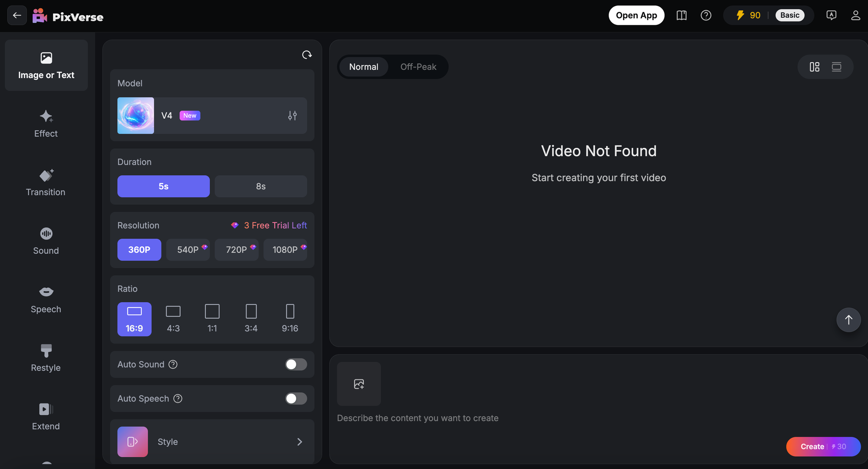Choose the 9:16 aspect ratio
Screen dimensions: 868x469
pos(290,319)
